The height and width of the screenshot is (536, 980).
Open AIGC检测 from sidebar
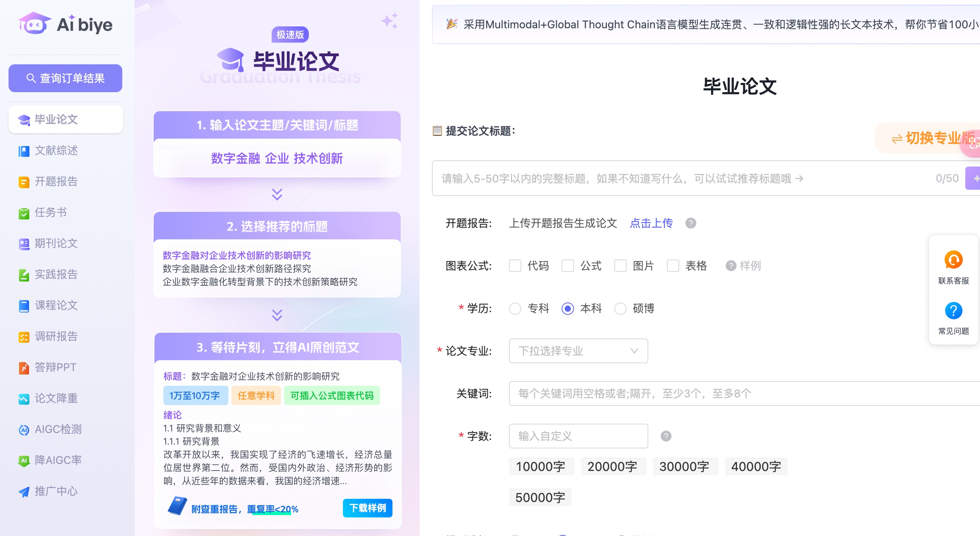point(58,429)
